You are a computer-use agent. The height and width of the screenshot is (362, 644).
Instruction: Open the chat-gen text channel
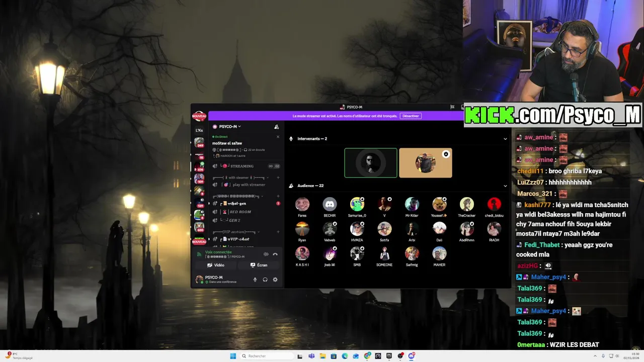click(246, 203)
